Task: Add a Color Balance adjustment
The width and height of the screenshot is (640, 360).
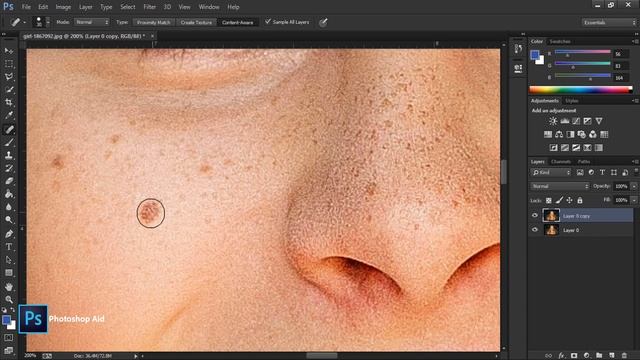Action: click(559, 134)
